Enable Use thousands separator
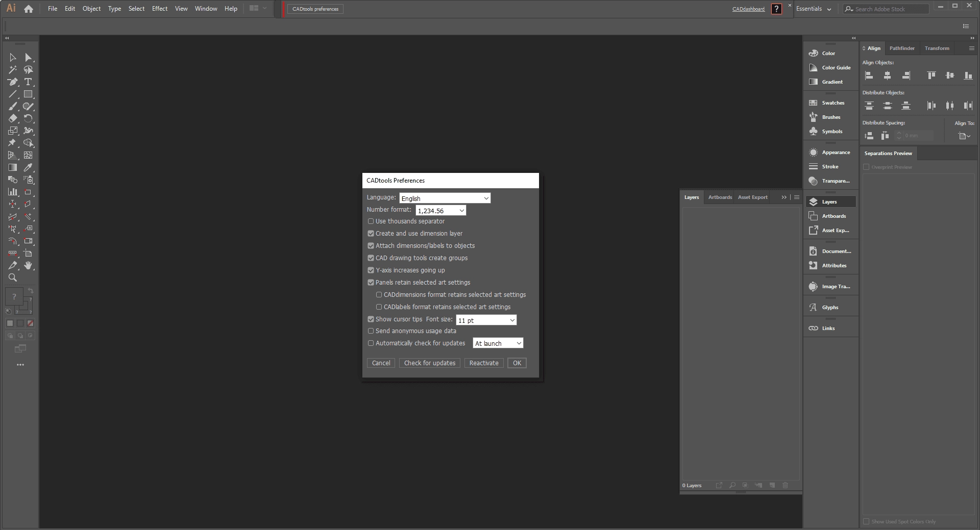 pyautogui.click(x=371, y=221)
